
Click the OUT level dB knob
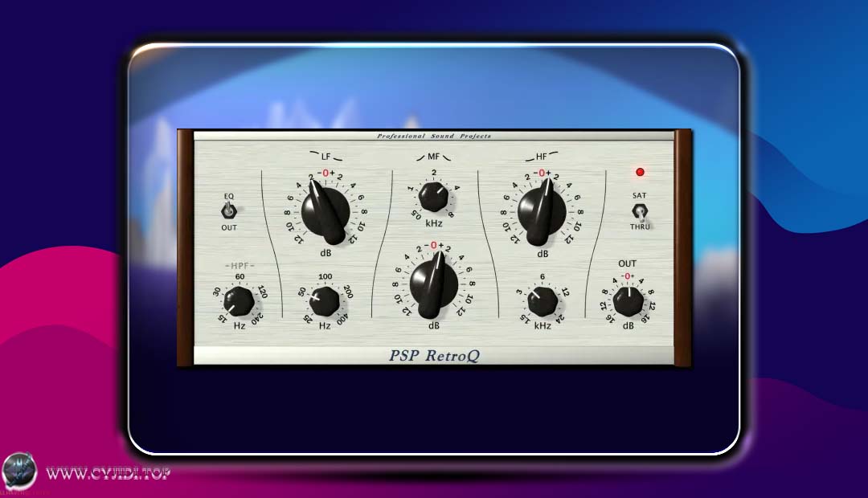628,302
